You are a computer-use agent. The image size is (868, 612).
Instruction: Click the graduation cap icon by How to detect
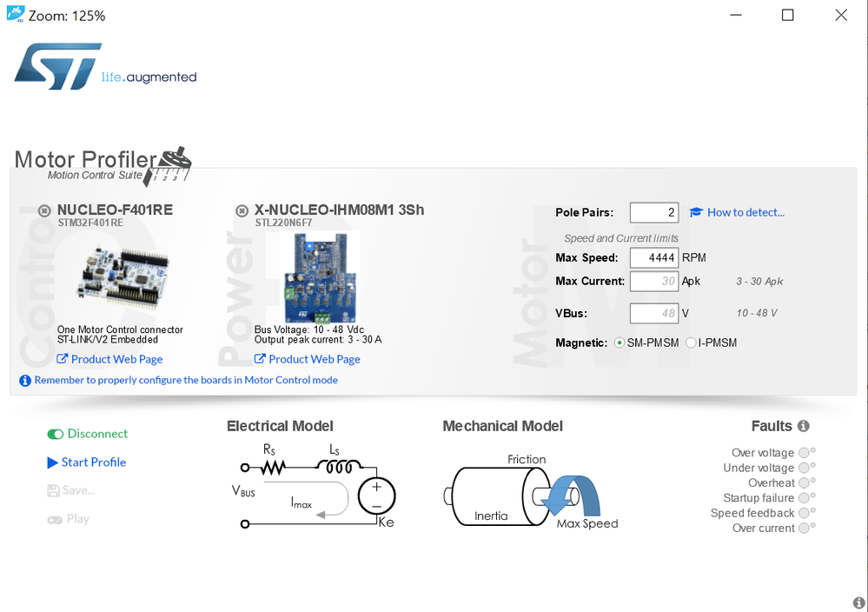696,212
